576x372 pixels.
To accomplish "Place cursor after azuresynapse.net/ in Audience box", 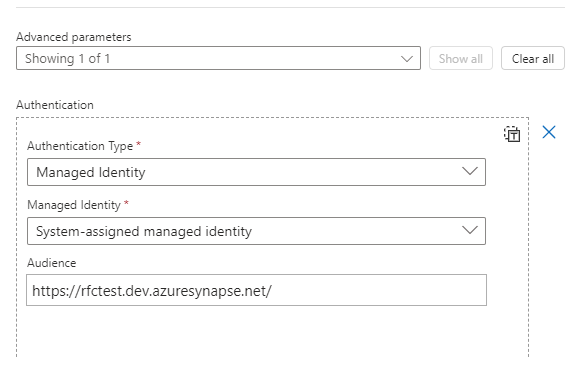I will (x=274, y=291).
